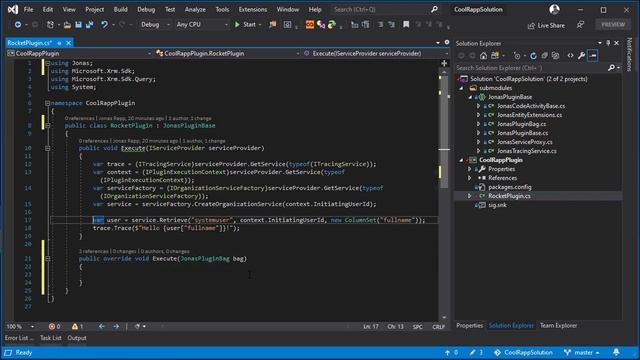This screenshot has height=360, width=640.
Task: Click the CoolRappSolution repository in status bar
Action: click(x=523, y=352)
